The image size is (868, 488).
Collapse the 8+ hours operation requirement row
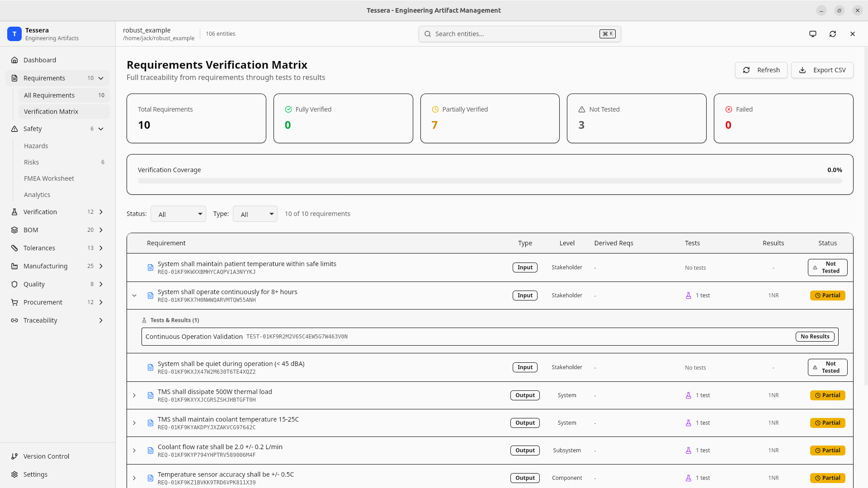click(x=134, y=295)
